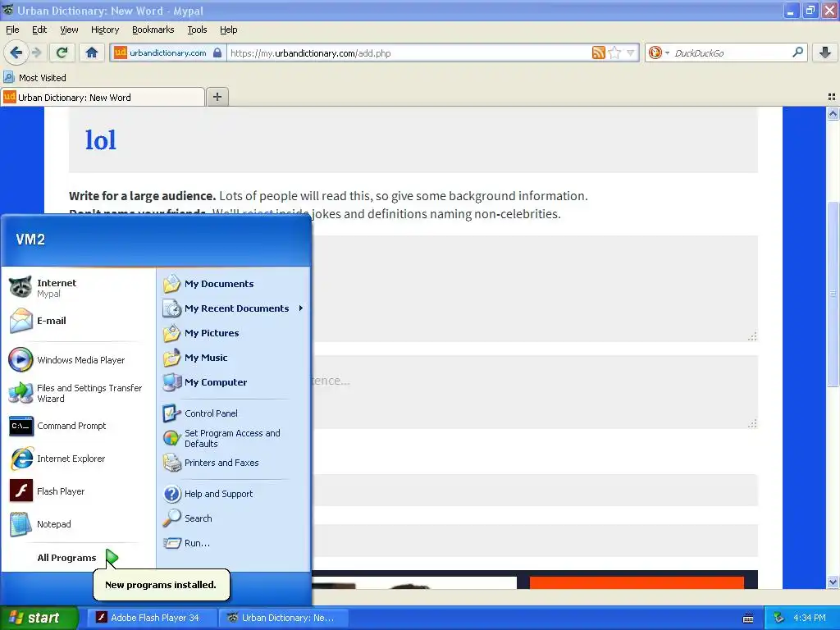Open Search from the Start menu
The image size is (840, 630).
pos(234,518)
